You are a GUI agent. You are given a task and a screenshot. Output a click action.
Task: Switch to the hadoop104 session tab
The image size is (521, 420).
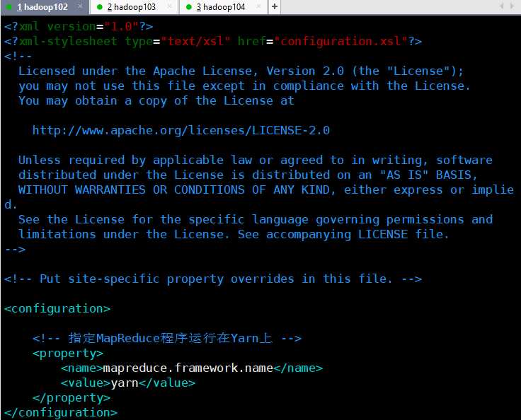pos(223,7)
